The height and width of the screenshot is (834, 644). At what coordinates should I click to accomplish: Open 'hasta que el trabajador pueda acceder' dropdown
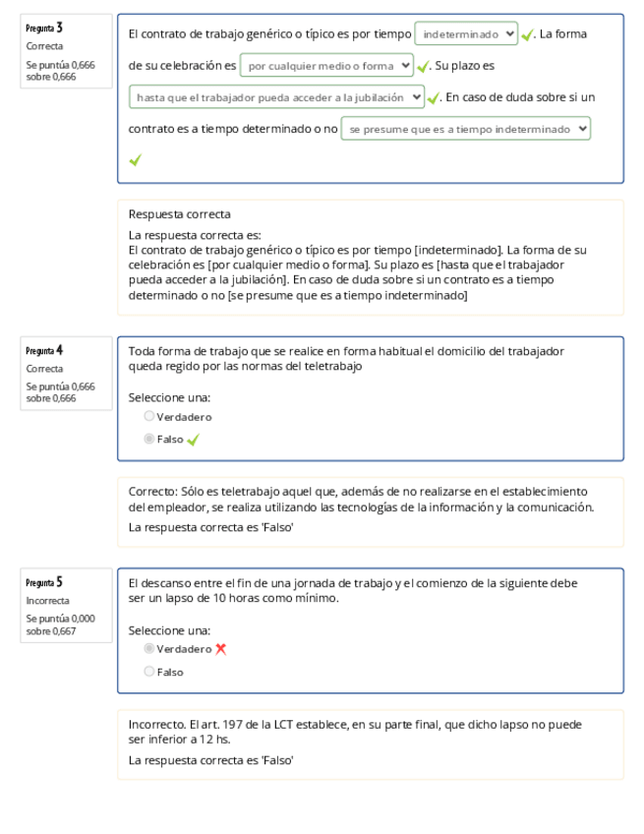click(276, 97)
